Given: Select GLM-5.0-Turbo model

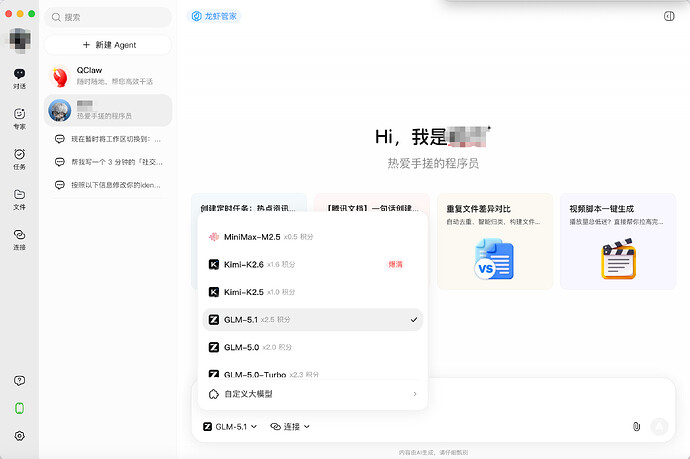Looking at the screenshot, I should (312, 374).
